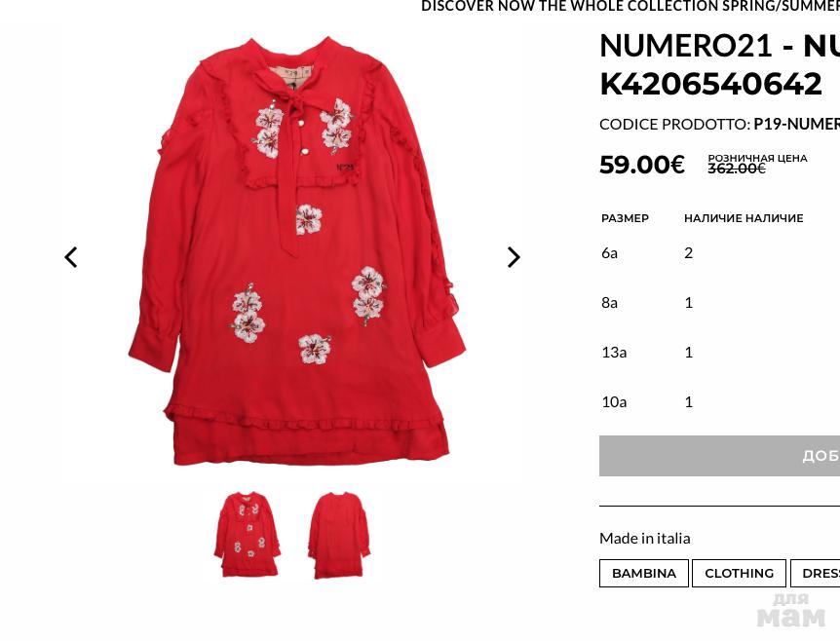Click the Spring/Summer collection banner text
840x641 pixels.
point(630,7)
